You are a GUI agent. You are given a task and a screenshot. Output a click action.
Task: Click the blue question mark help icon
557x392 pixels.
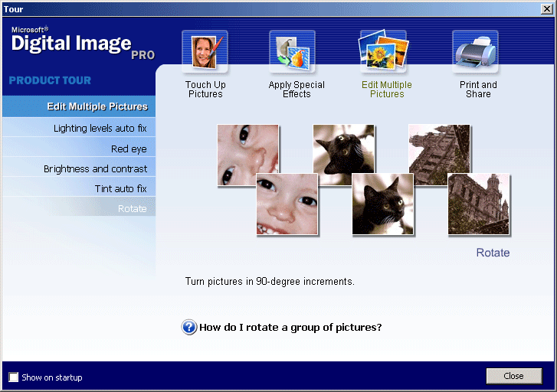[189, 327]
